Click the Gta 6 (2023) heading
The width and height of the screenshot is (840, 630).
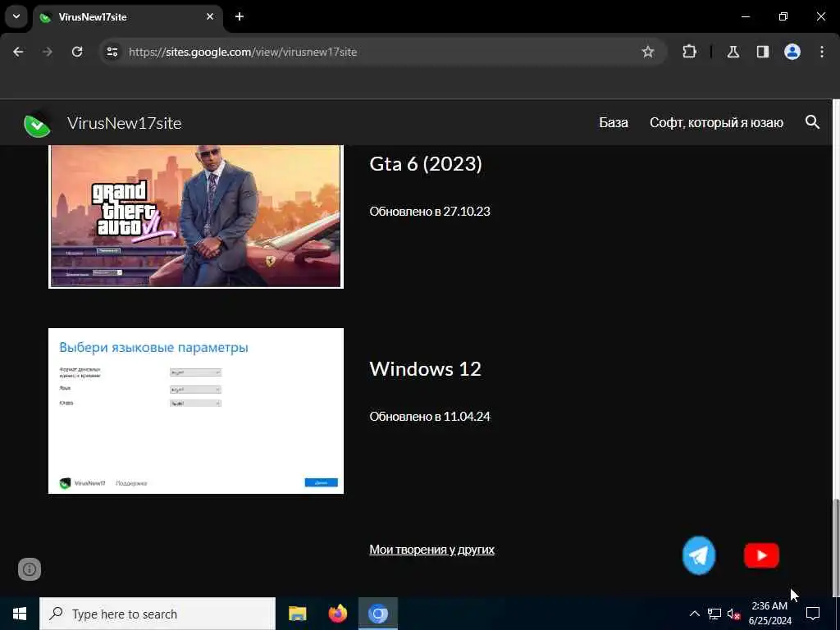pos(426,164)
